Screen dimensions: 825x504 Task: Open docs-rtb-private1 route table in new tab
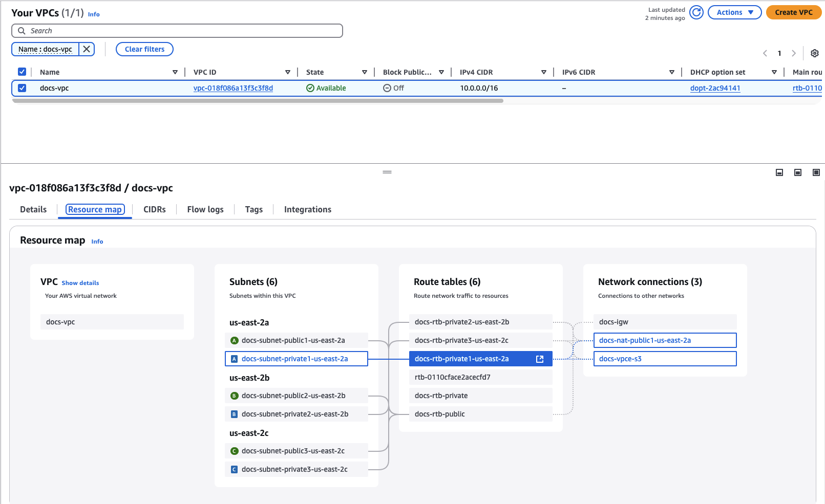(540, 359)
